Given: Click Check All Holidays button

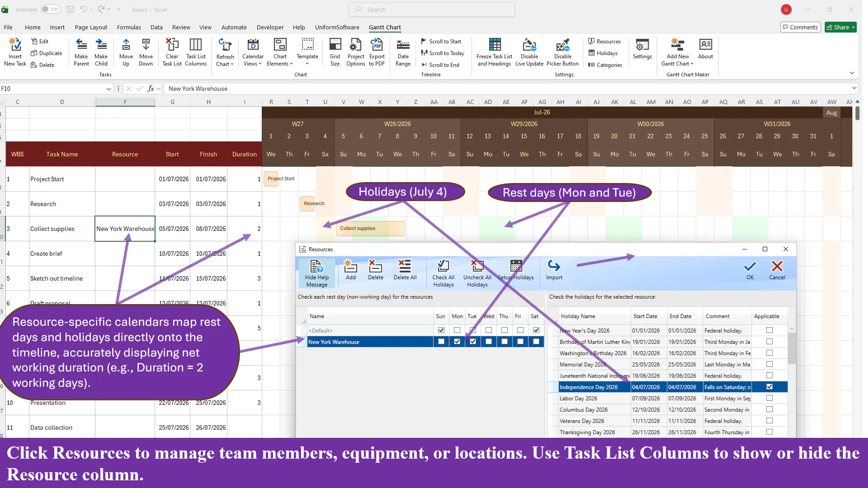Looking at the screenshot, I should click(443, 273).
